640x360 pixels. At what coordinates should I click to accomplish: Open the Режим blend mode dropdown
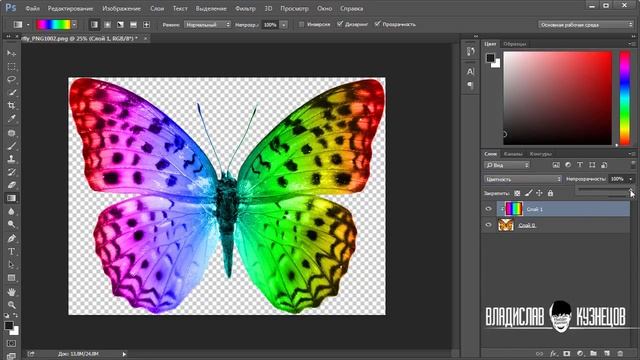(x=207, y=24)
